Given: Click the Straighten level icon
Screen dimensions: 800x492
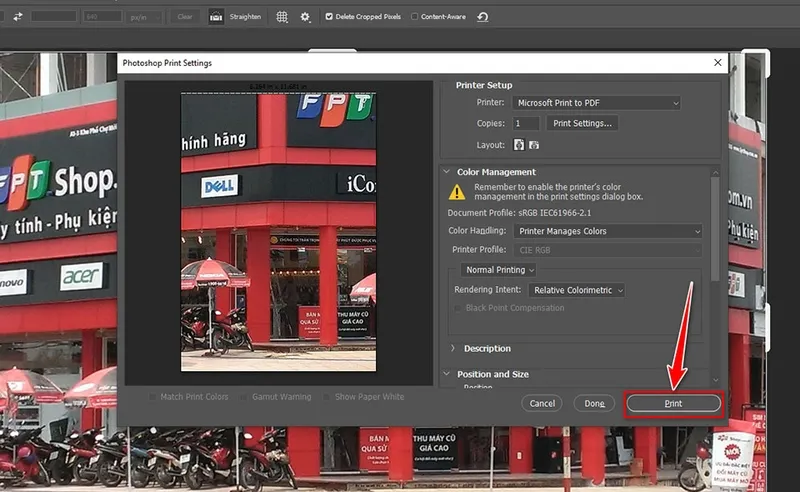Looking at the screenshot, I should (x=216, y=17).
